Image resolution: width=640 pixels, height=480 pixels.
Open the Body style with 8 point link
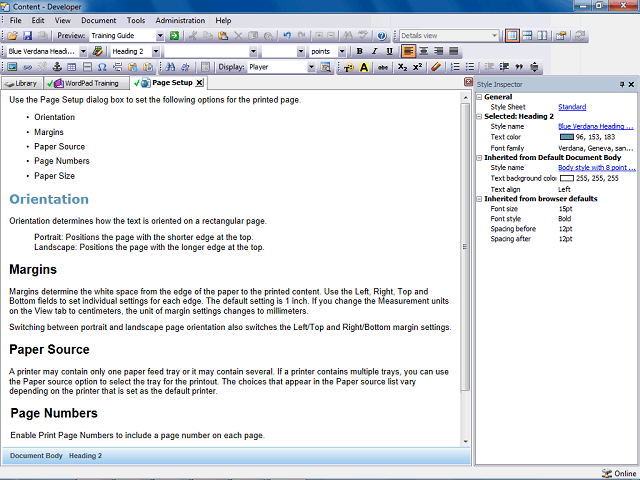tap(596, 168)
